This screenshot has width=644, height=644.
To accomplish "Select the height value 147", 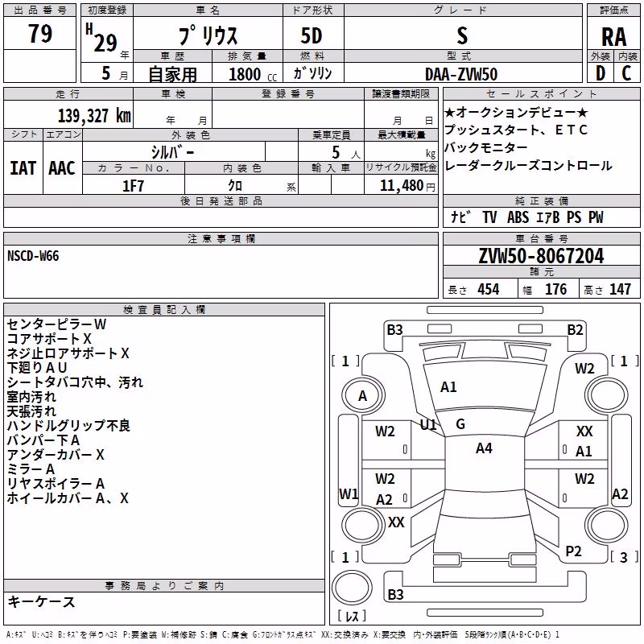I will point(620,289).
